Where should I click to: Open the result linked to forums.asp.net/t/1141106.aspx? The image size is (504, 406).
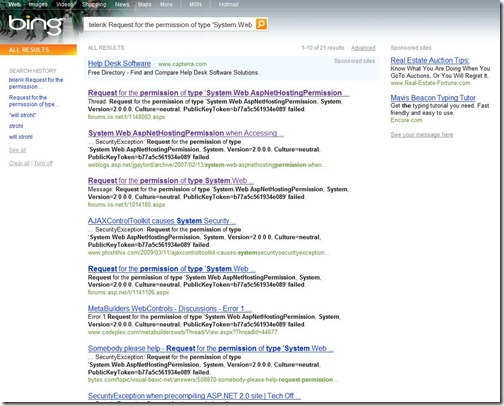171,269
